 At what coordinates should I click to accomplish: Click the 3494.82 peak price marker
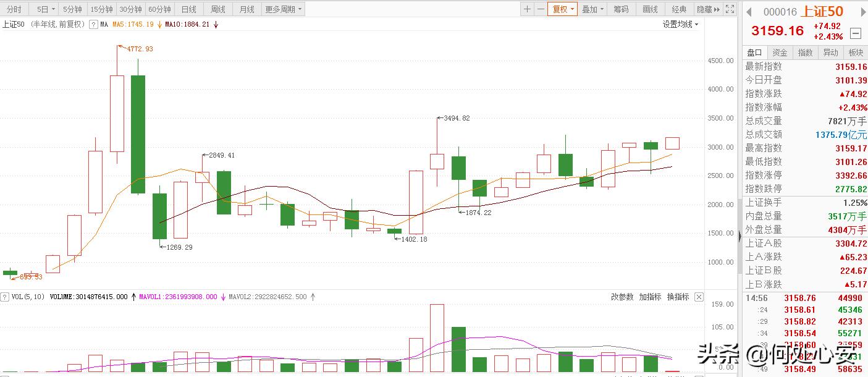(x=456, y=118)
